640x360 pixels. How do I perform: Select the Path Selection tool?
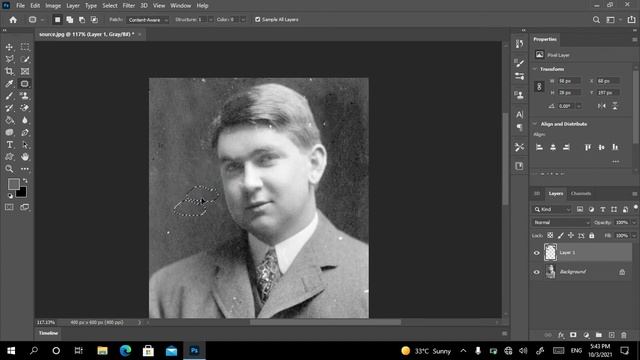[25, 145]
